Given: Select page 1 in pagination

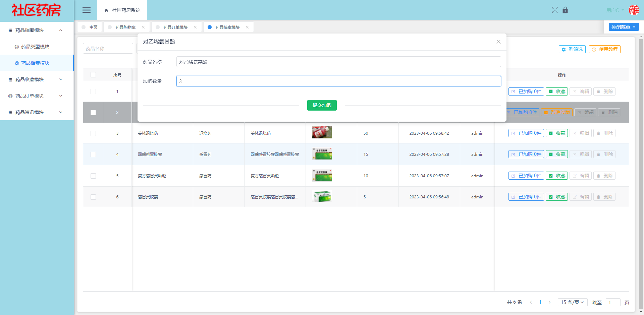Looking at the screenshot, I should point(540,302).
